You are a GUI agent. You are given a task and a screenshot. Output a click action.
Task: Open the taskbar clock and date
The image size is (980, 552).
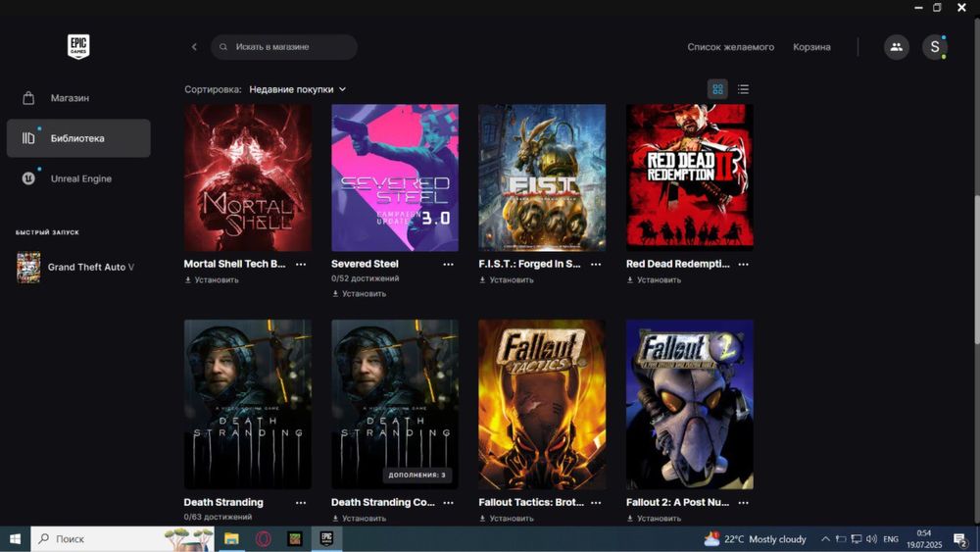(924, 539)
